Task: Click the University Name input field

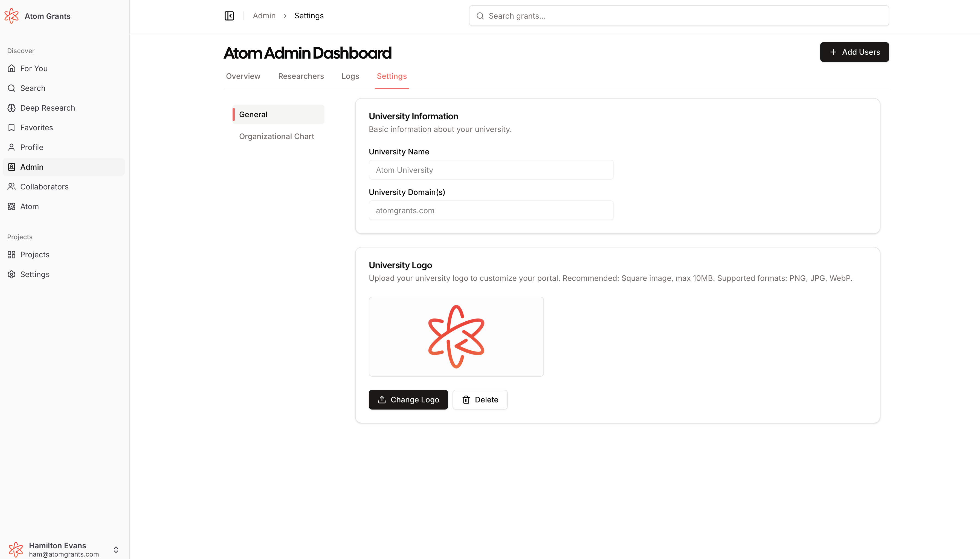Action: click(491, 170)
